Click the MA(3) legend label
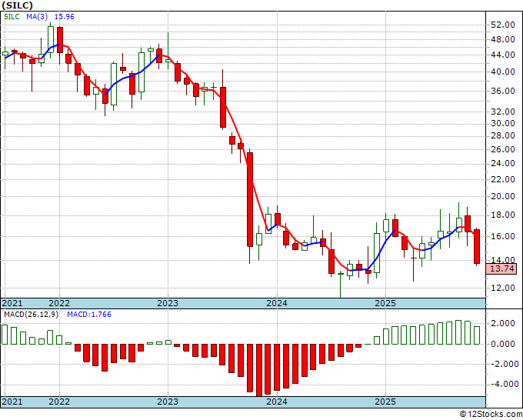The image size is (523, 420). [x=37, y=17]
